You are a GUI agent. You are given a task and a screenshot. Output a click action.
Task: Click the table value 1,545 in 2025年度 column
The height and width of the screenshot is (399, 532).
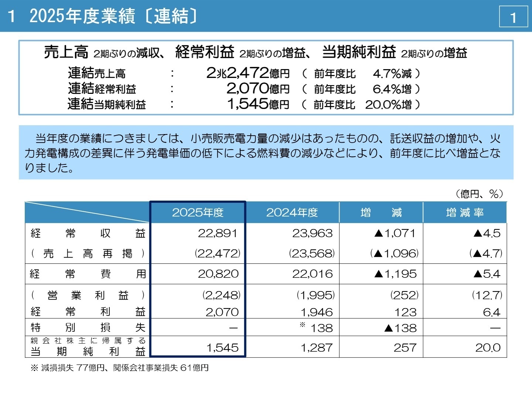click(x=222, y=348)
